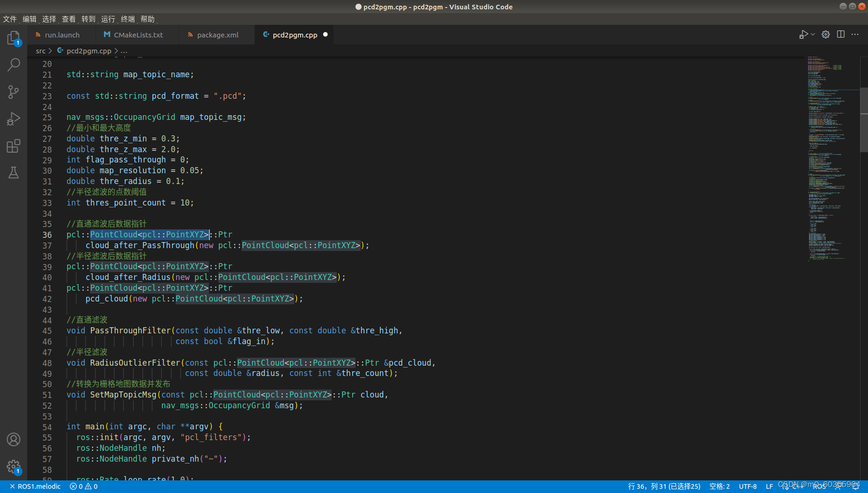Click the "pcl_filters" string on line 55

point(211,437)
